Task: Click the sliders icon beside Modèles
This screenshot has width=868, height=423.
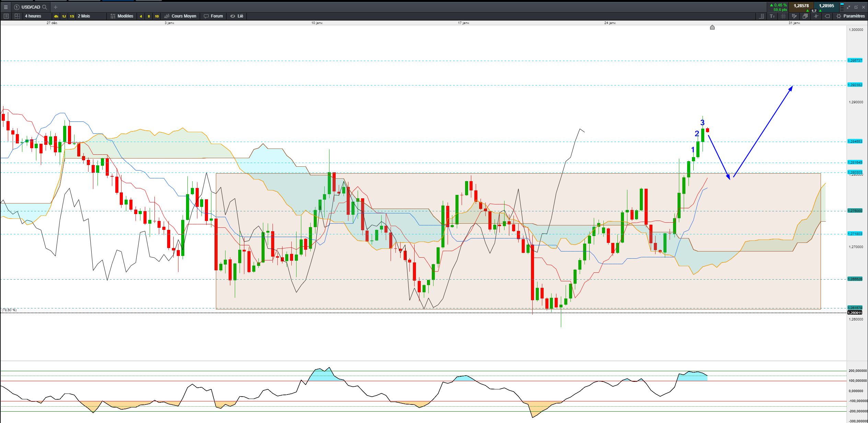Action: click(x=113, y=16)
